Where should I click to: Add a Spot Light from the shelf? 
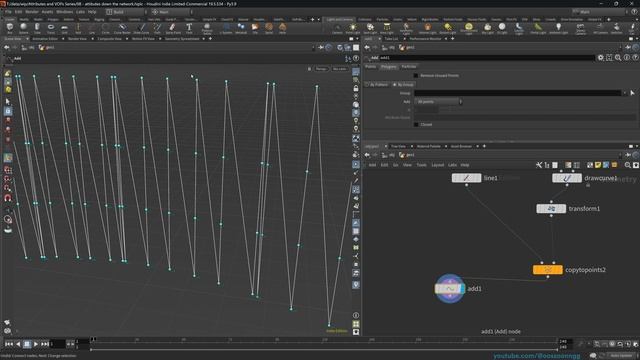[370, 29]
